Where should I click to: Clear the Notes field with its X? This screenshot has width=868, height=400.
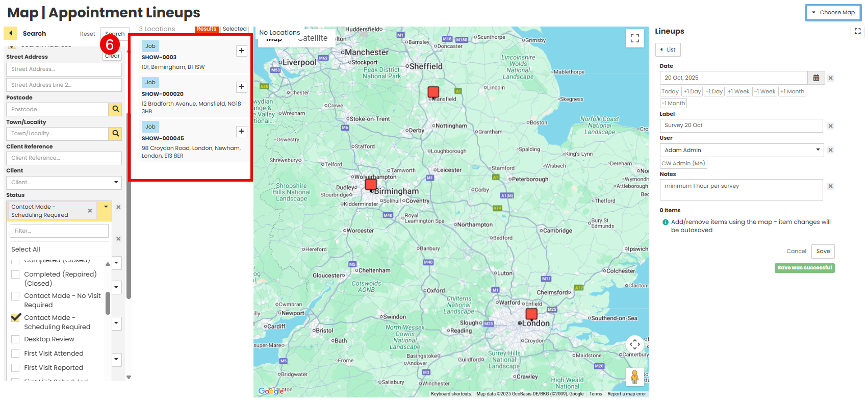[830, 186]
